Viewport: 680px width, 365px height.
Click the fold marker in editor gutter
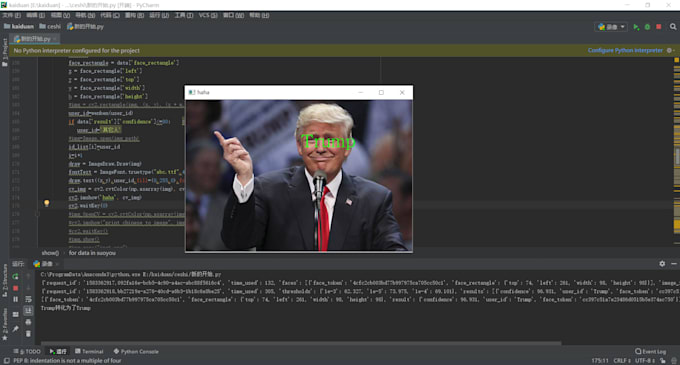38,214
